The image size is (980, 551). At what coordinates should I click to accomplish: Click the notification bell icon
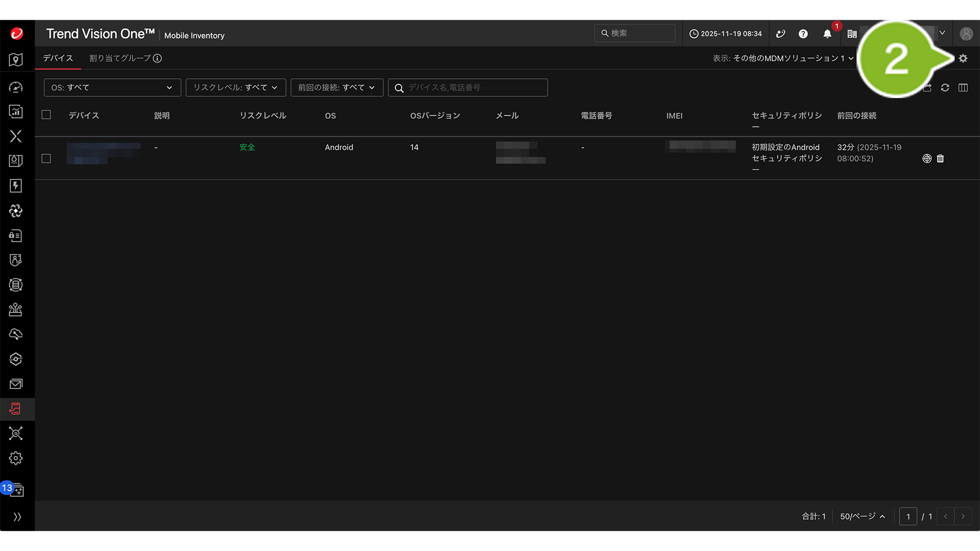coord(827,34)
